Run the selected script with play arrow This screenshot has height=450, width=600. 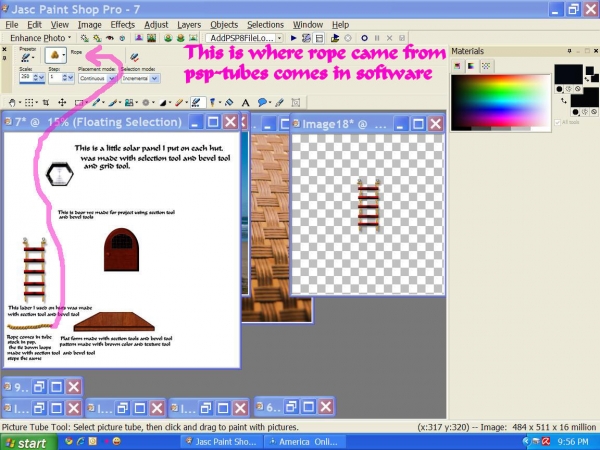tap(293, 38)
